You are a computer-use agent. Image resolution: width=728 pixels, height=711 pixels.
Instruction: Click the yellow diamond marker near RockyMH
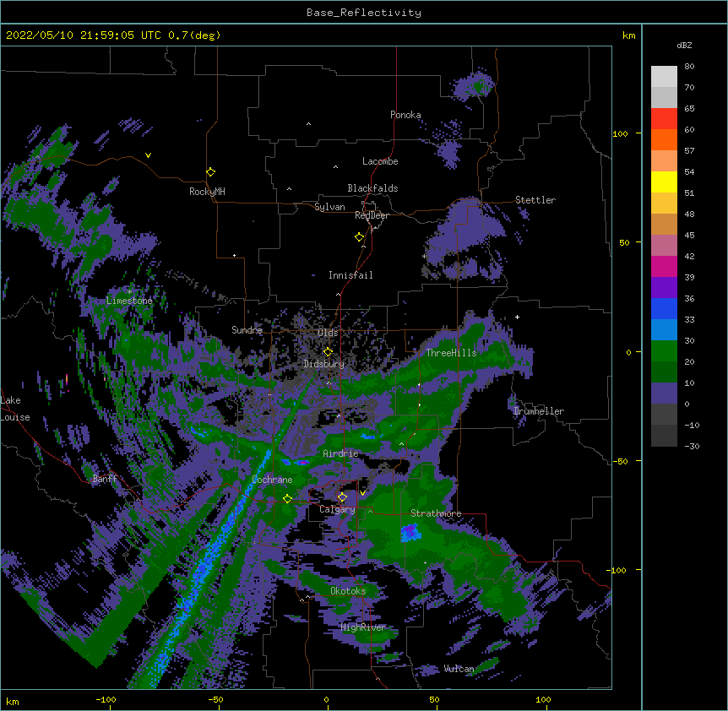210,172
